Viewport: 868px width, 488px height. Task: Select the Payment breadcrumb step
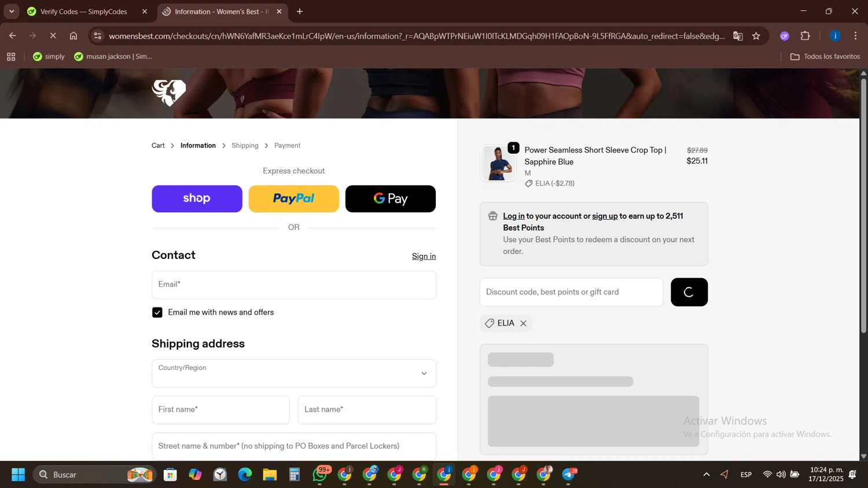coord(287,146)
